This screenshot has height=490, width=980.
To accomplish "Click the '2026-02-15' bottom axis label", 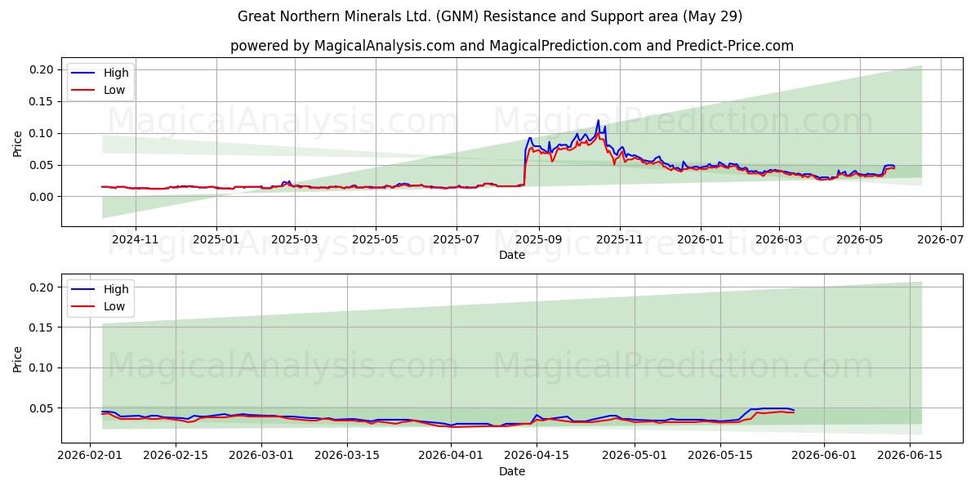I will (176, 456).
